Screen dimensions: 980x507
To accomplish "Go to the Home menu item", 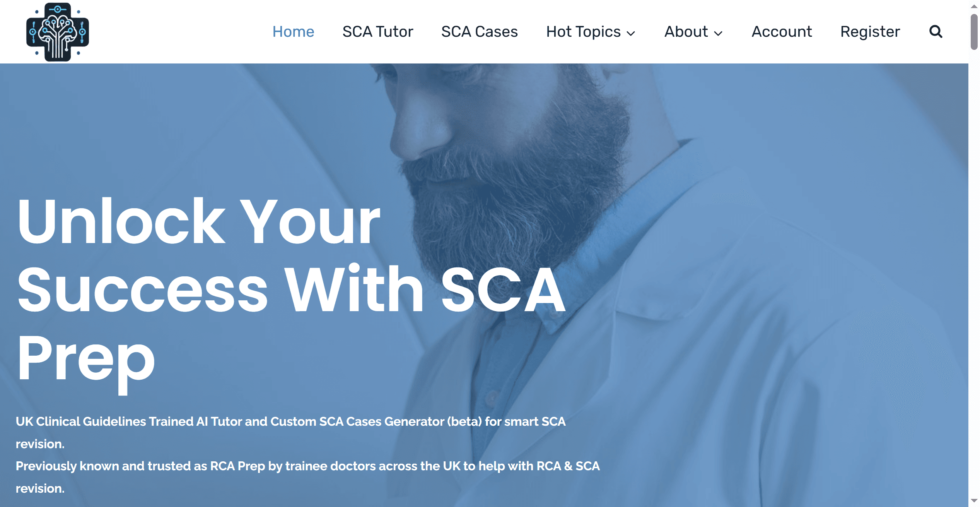I will [x=293, y=32].
